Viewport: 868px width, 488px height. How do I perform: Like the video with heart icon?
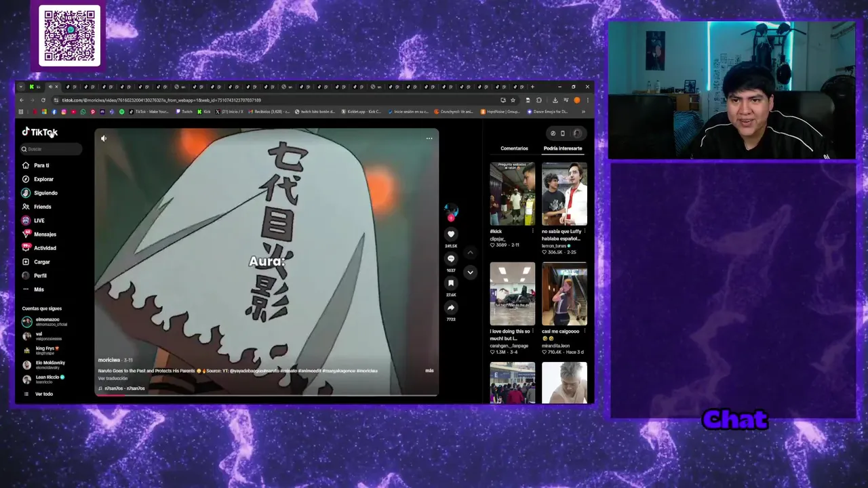451,235
